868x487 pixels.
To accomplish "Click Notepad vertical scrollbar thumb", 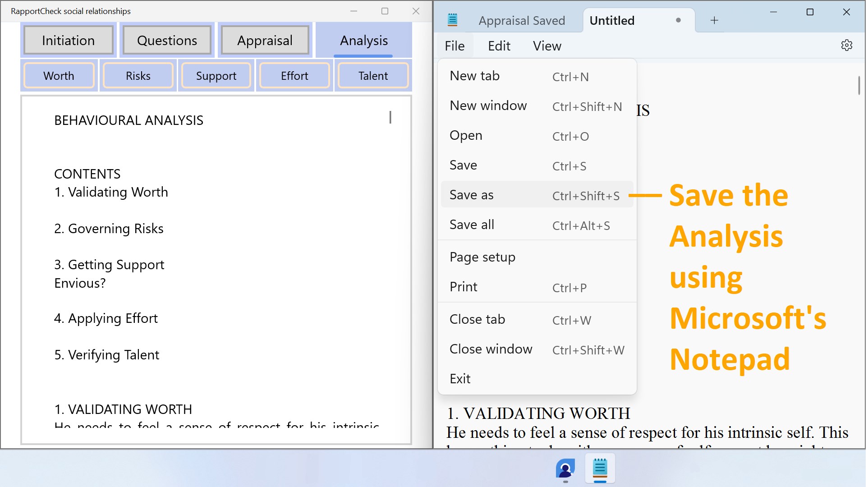I will point(859,86).
